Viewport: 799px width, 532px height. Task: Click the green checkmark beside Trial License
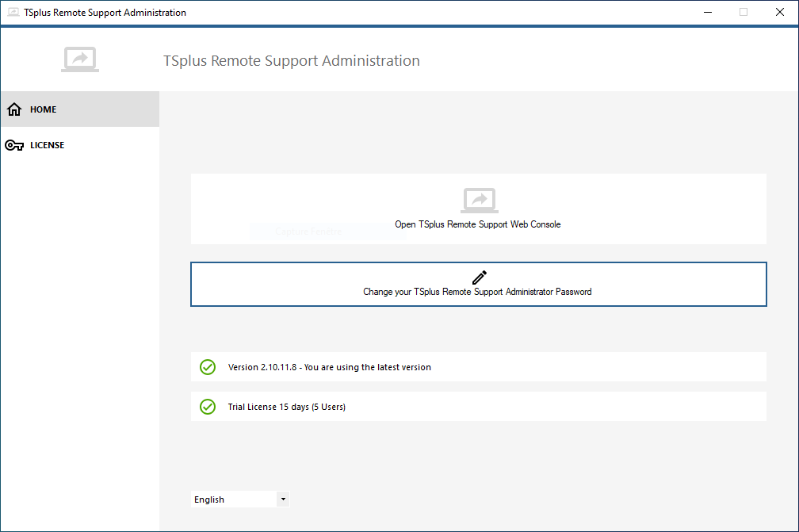207,407
